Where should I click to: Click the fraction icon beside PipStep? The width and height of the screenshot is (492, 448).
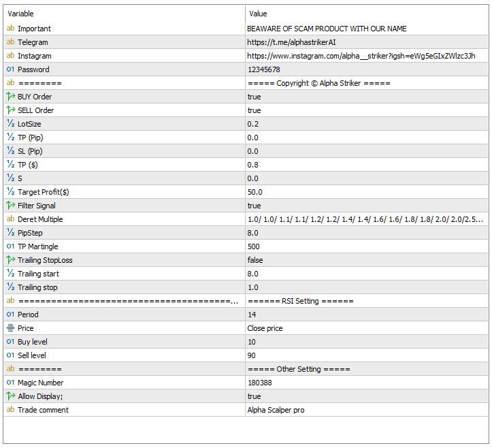[x=11, y=233]
